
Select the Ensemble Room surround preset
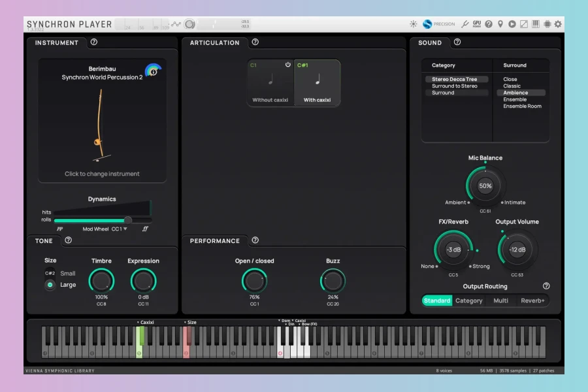tap(521, 106)
